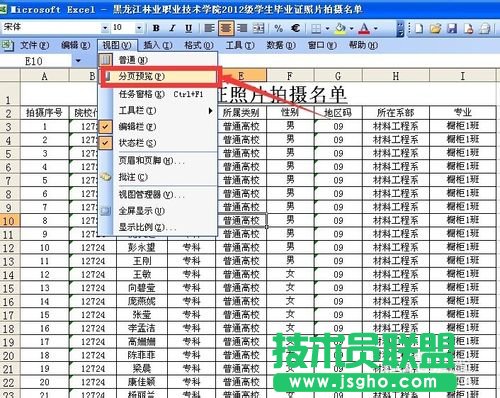Select column A header

pos(45,76)
